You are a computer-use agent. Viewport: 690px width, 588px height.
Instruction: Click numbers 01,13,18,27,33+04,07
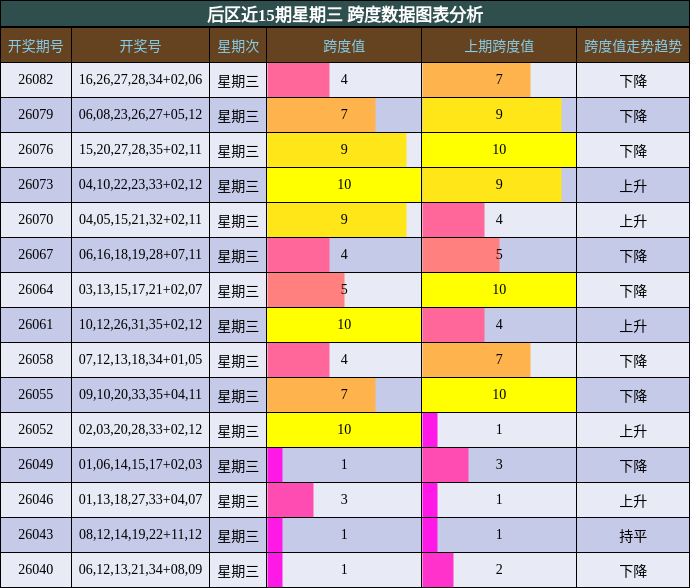[140, 500]
